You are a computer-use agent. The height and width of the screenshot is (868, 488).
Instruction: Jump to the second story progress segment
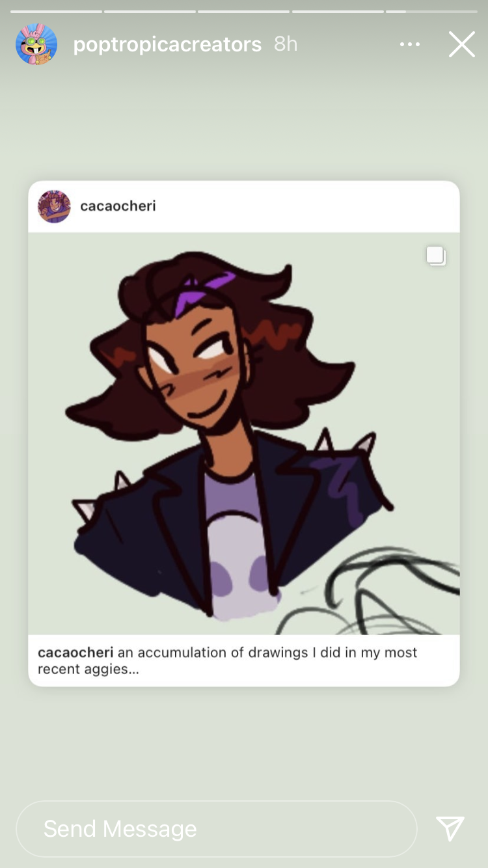pyautogui.click(x=150, y=11)
